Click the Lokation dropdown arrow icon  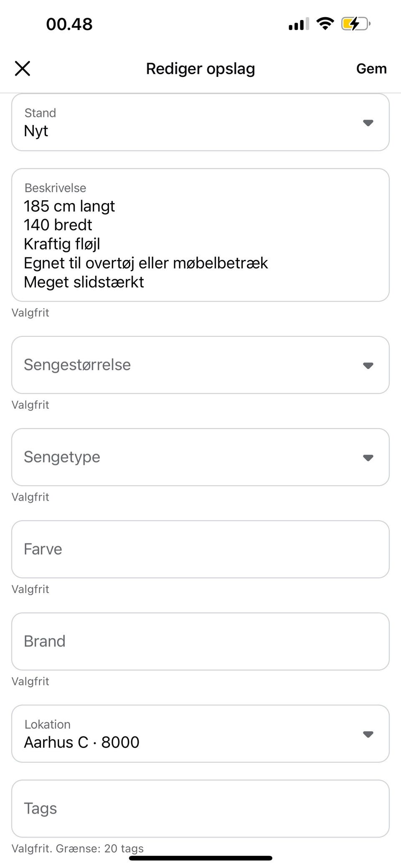(x=368, y=734)
